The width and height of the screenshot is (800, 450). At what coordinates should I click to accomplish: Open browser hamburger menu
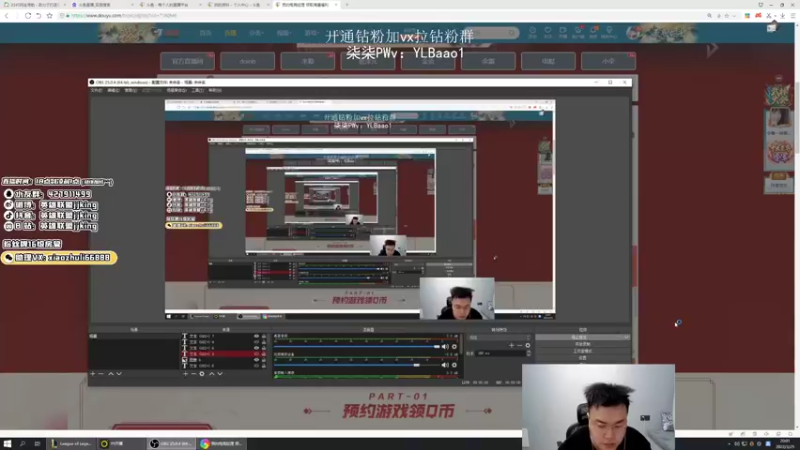(x=793, y=16)
